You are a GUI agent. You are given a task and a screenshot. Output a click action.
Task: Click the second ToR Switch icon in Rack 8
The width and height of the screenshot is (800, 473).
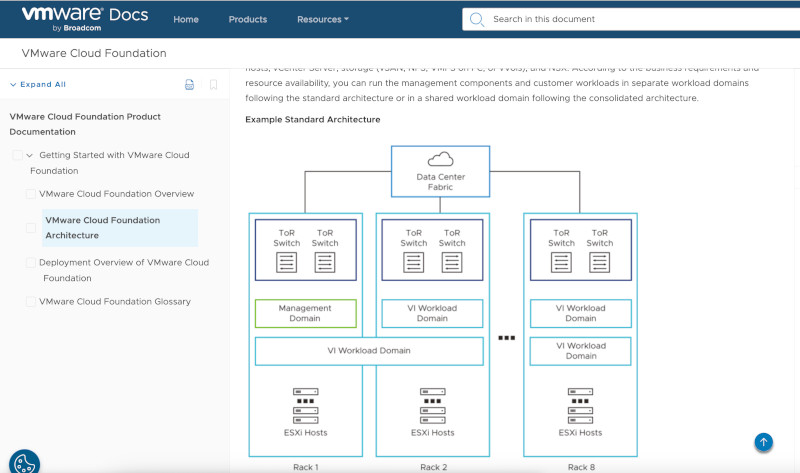point(599,263)
